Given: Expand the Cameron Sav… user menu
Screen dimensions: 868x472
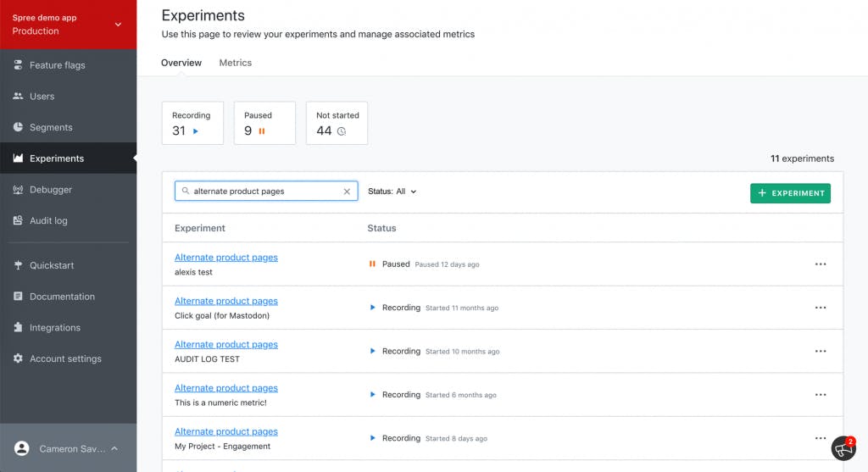Looking at the screenshot, I should [x=68, y=448].
